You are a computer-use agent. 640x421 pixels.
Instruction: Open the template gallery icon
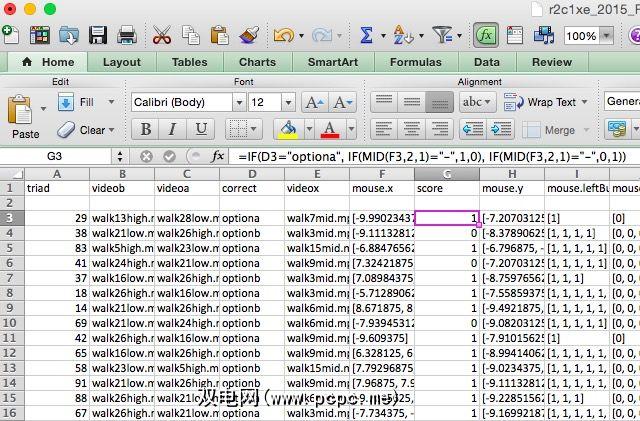pos(40,35)
